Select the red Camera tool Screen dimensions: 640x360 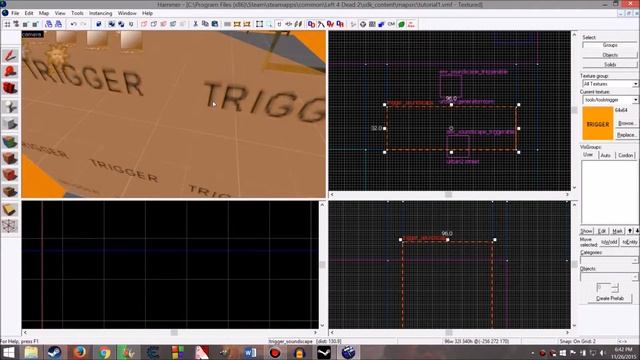10,88
